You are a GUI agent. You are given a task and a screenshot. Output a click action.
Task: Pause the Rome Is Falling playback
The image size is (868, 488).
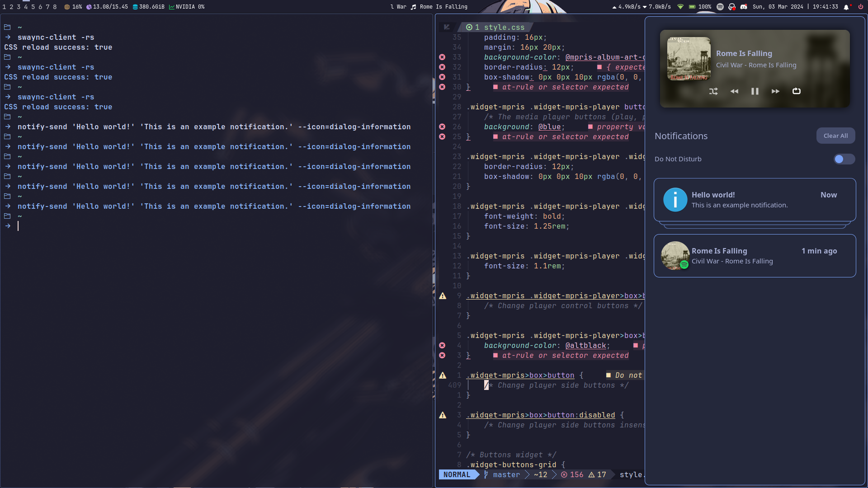pyautogui.click(x=755, y=91)
